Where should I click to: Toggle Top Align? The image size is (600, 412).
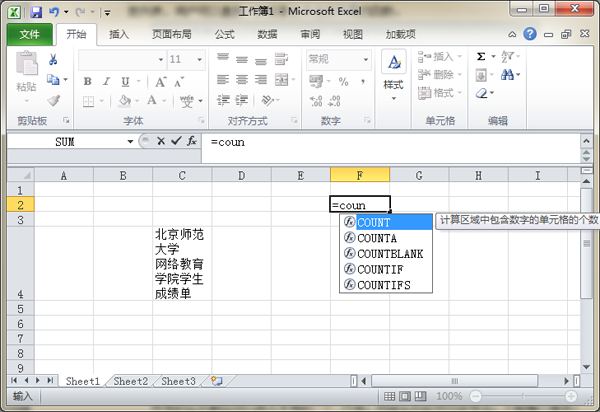coord(223,59)
